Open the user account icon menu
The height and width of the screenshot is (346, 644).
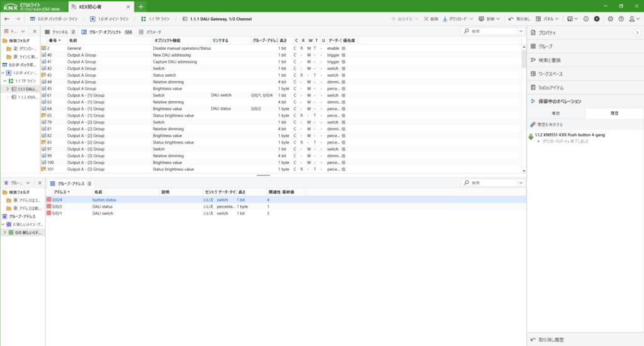[x=632, y=20]
